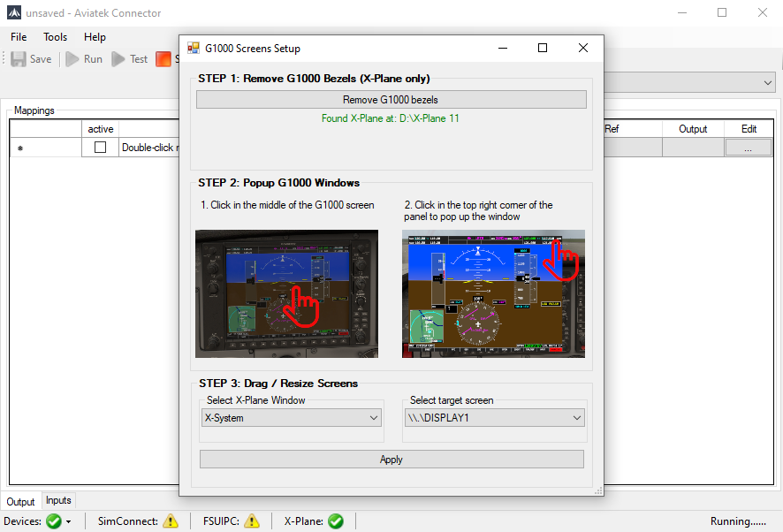Screen dimensions: 783x532
Task: Open the Help menu
Action: click(x=95, y=37)
